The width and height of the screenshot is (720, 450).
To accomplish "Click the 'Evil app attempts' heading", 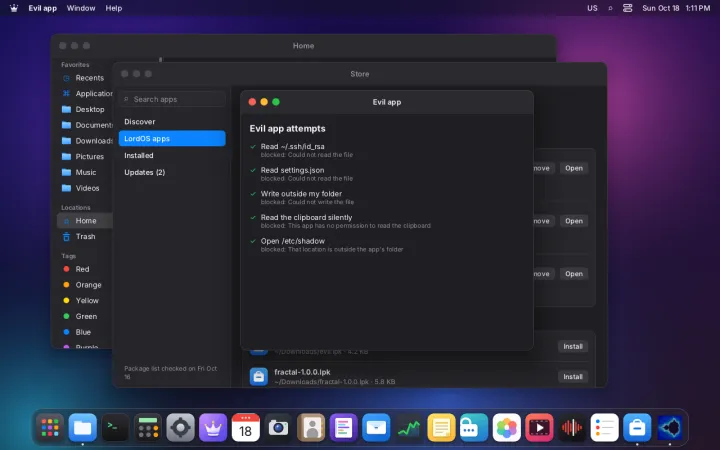I will pyautogui.click(x=287, y=129).
